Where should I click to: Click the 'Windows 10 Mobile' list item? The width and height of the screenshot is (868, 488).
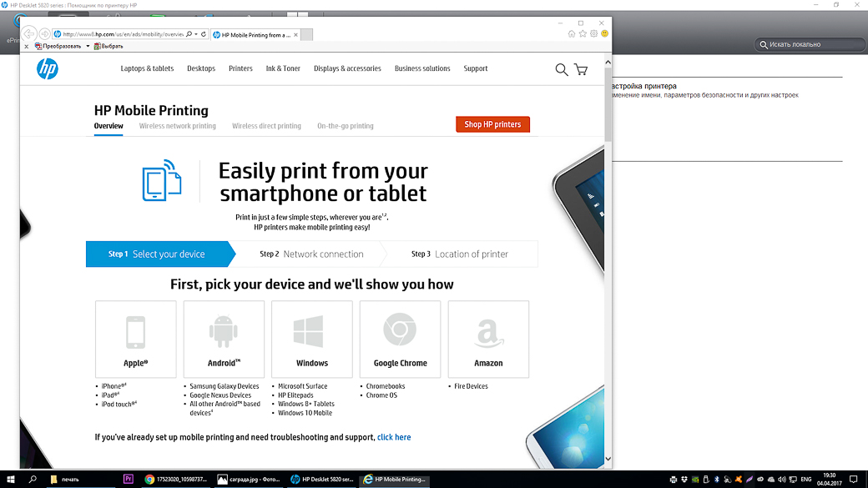click(x=305, y=413)
